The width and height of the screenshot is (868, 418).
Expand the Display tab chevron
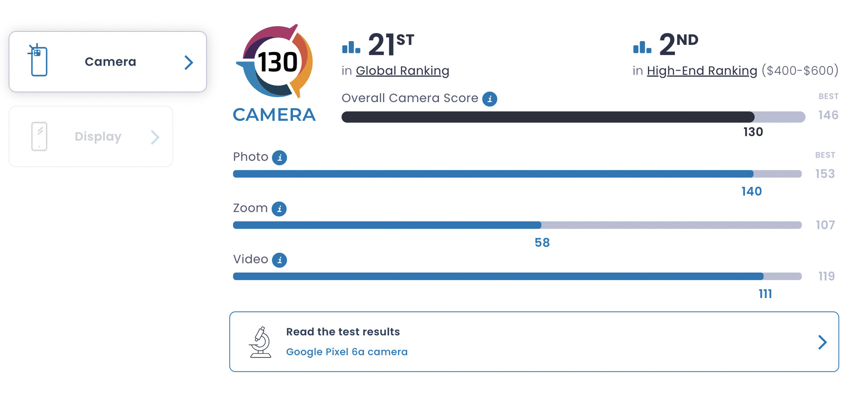tap(155, 137)
